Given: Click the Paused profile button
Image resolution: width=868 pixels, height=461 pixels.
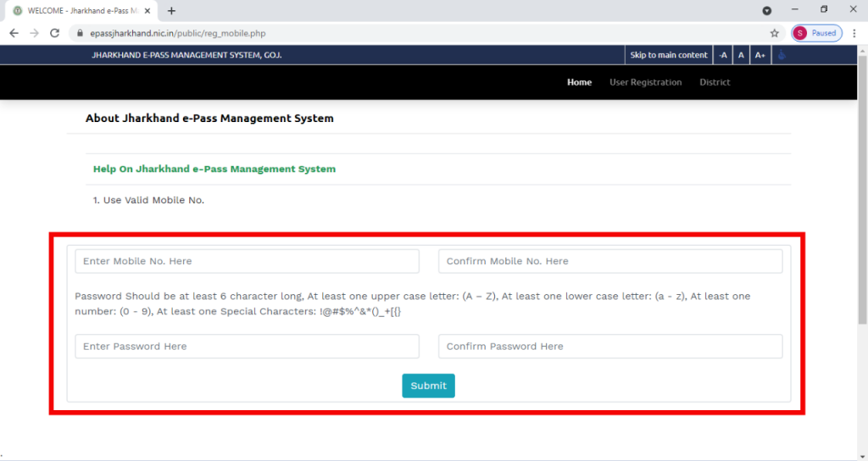Looking at the screenshot, I should point(816,33).
